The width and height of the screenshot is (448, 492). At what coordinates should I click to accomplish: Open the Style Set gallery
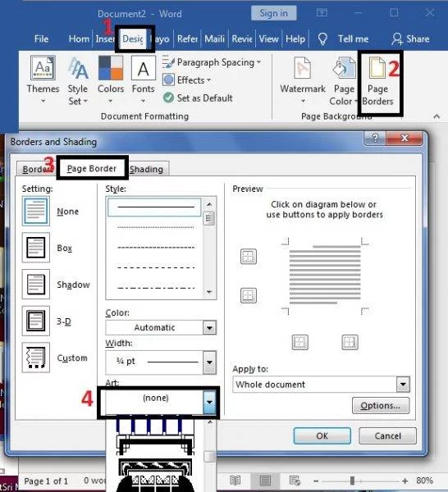click(x=78, y=80)
